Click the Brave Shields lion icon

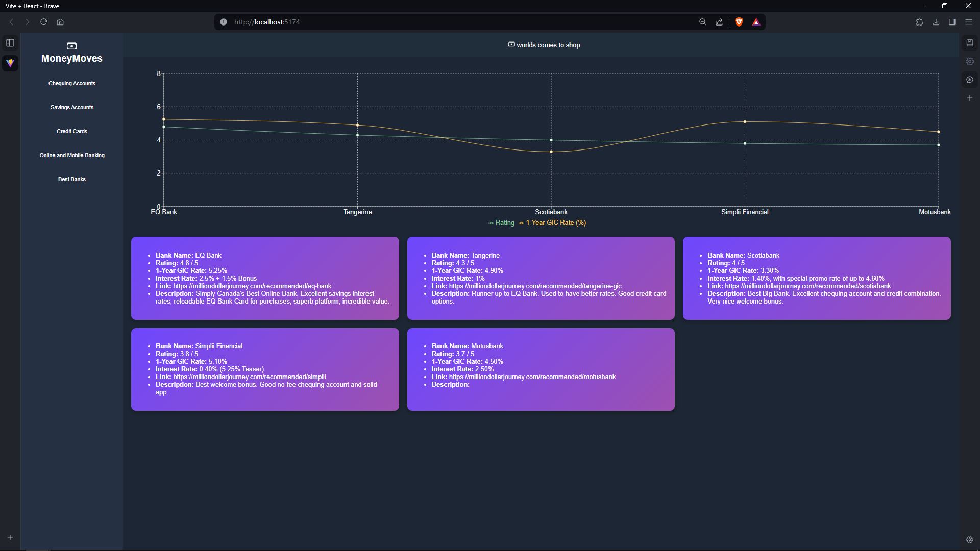739,22
